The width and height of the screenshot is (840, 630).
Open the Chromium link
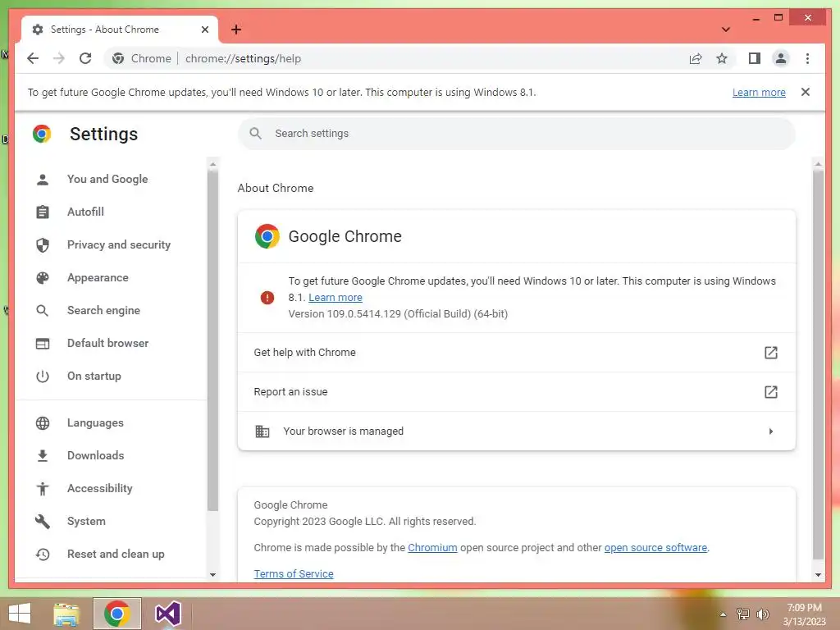[x=432, y=547]
